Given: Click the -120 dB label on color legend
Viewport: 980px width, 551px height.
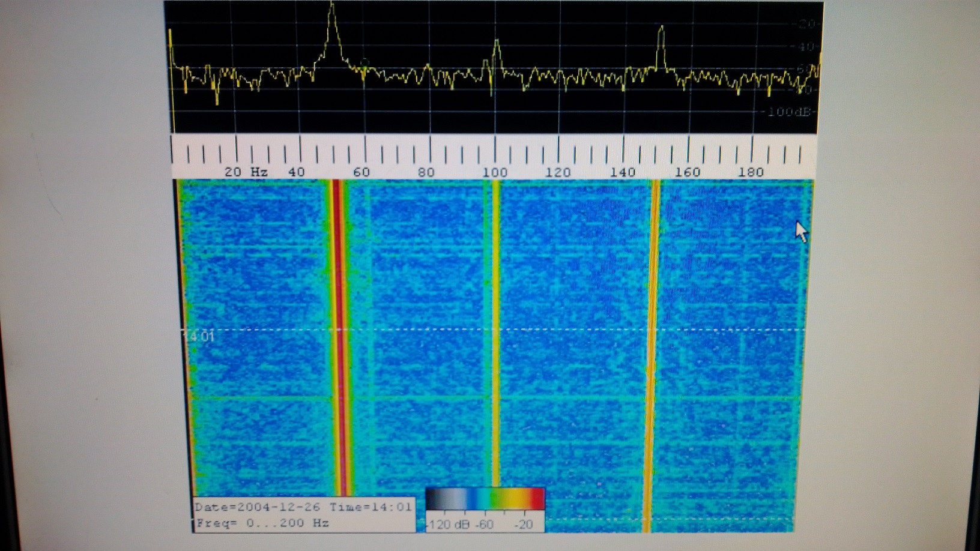Looking at the screenshot, I should coord(448,524).
